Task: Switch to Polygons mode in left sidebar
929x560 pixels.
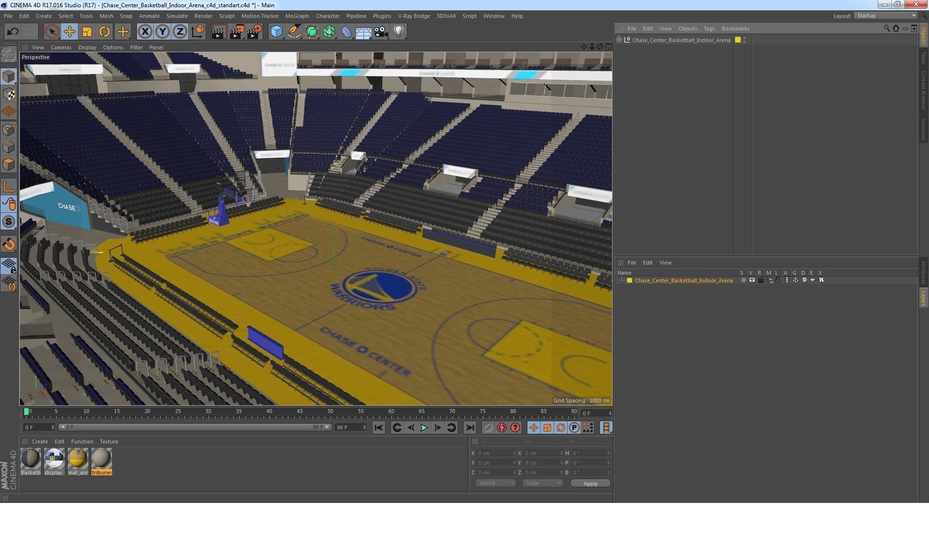Action: pos(9,164)
